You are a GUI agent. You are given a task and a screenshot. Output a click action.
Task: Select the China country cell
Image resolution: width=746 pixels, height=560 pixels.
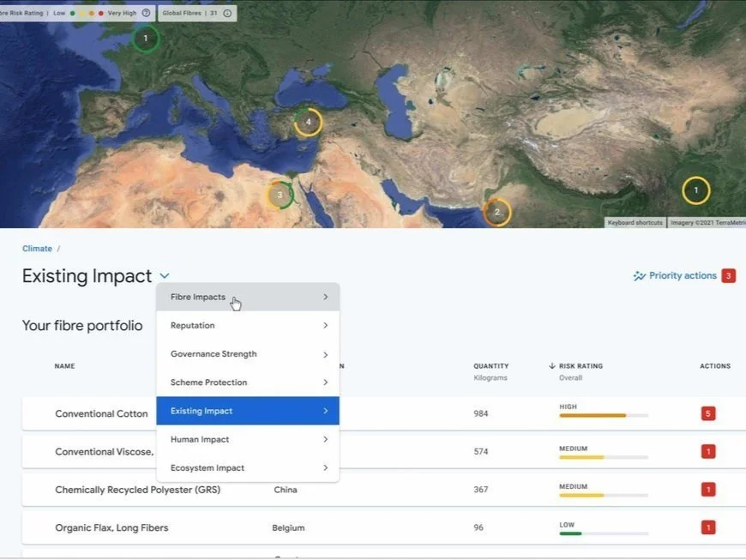click(x=286, y=490)
